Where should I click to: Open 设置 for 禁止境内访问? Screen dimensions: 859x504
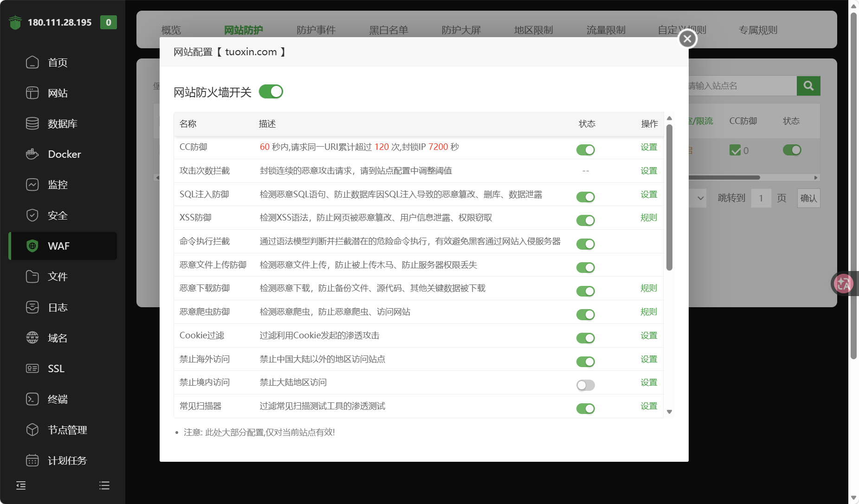(649, 382)
